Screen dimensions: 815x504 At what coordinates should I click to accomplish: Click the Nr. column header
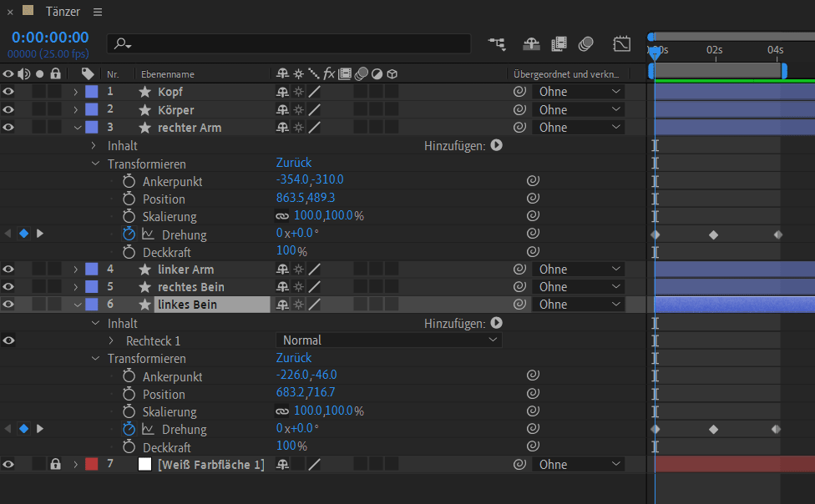[x=113, y=74]
